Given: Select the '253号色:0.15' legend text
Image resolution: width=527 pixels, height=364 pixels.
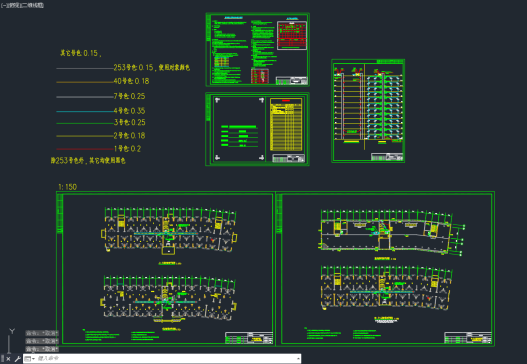Looking at the screenshot, I should [152, 68].
